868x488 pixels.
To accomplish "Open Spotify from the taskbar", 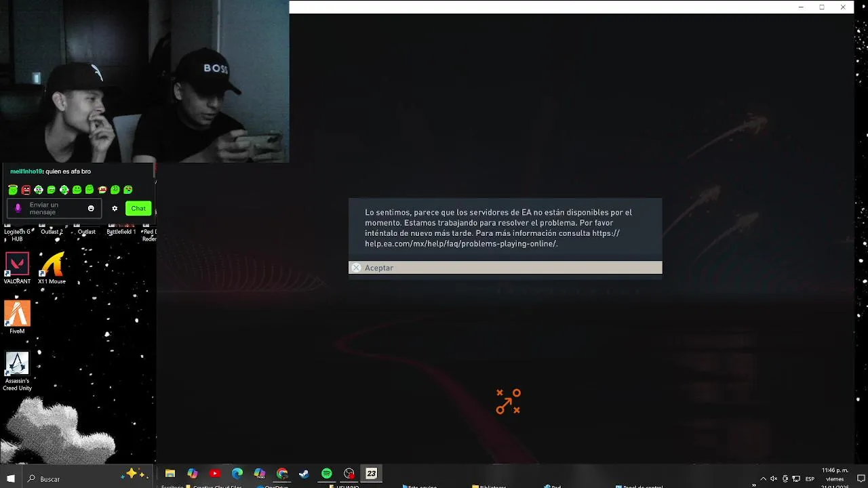I will 327,474.
